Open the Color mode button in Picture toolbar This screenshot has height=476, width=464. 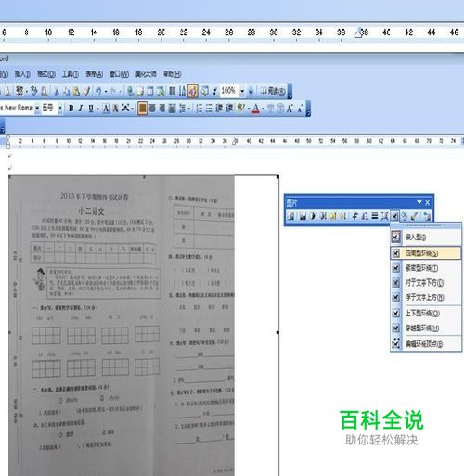coord(303,216)
